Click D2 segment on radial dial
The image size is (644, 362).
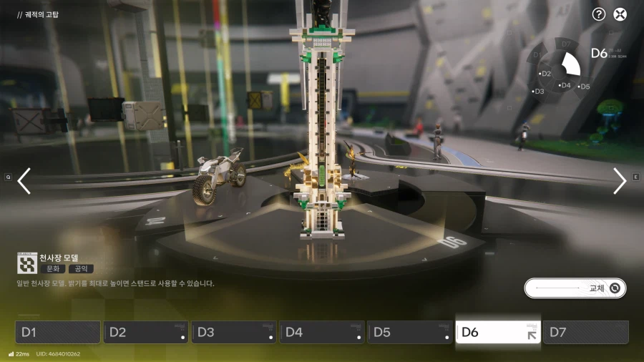coord(545,73)
